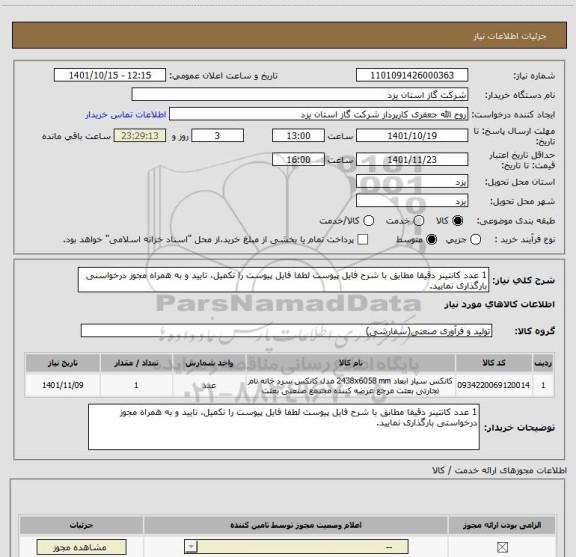Toggle the الزامی بودن ارائه مجوز checkbox
Viewport: 576px width, 557px height.
tap(502, 547)
